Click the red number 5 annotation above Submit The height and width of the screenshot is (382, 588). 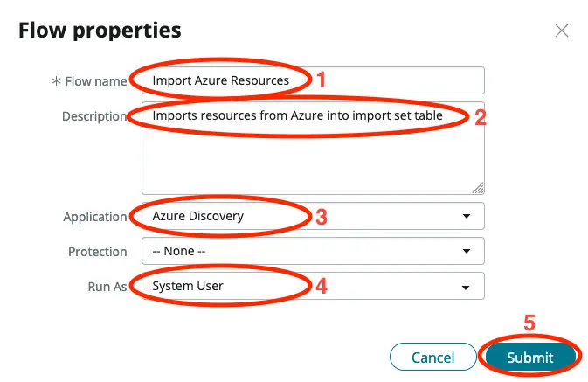(x=529, y=323)
